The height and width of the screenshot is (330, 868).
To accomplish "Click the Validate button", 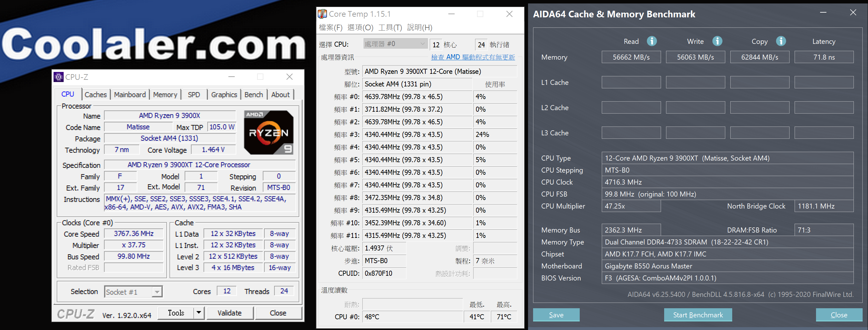I will pyautogui.click(x=229, y=313).
